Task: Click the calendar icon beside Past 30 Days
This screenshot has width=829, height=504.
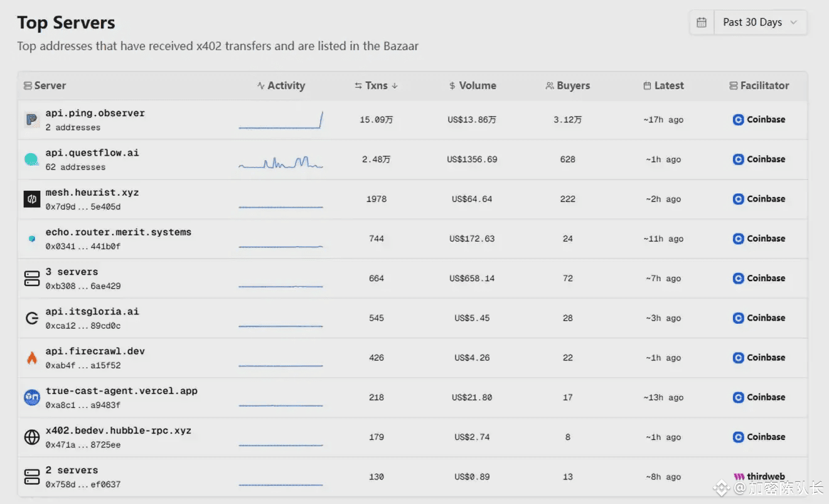Action: coord(702,23)
